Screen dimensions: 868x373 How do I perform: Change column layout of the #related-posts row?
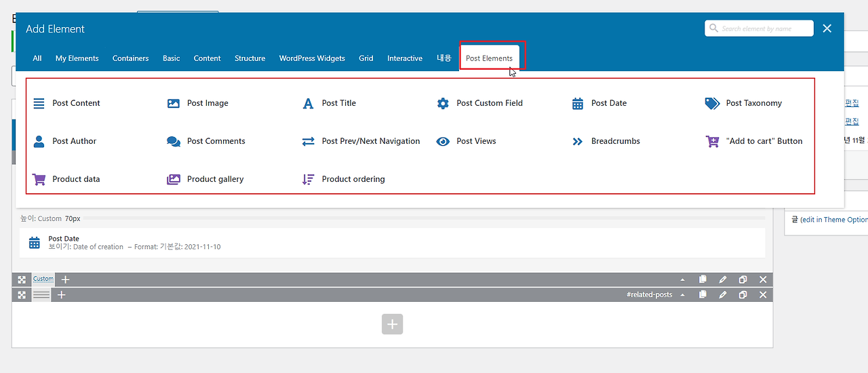tap(41, 295)
